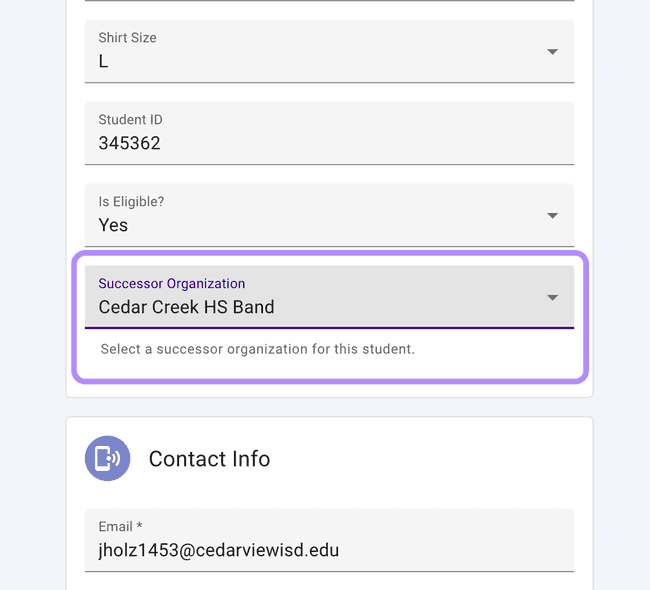Click the Contact Info phone icon
Screen dimensions: 650x590
point(107,459)
